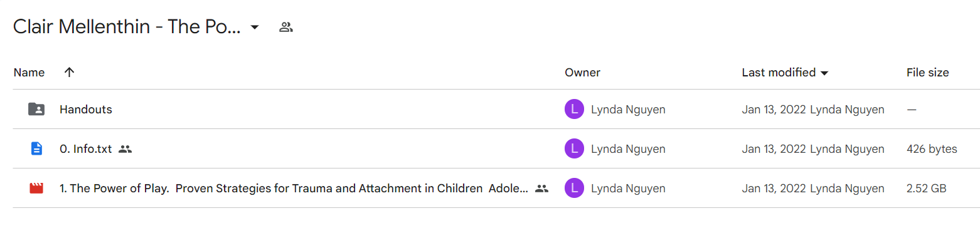Open The Power of Play video file
This screenshot has height=228, width=980.
[x=294, y=189]
